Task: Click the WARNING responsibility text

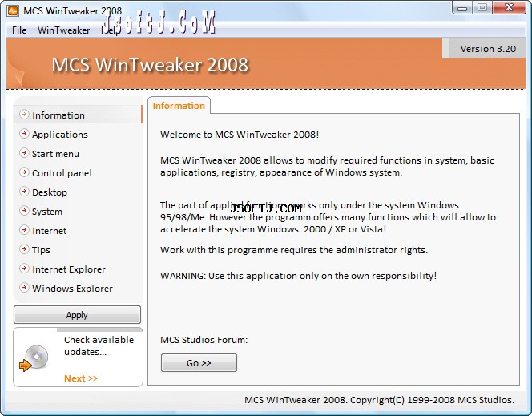Action: click(298, 276)
